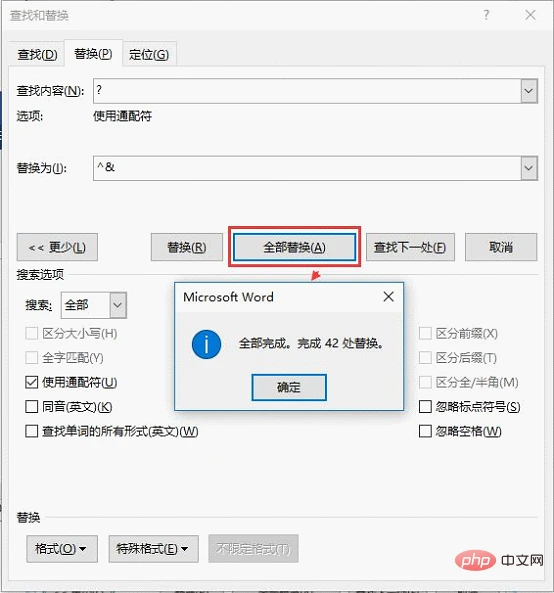Image resolution: width=554 pixels, height=593 pixels.
Task: Click the 查找内容 input field
Action: [x=307, y=91]
